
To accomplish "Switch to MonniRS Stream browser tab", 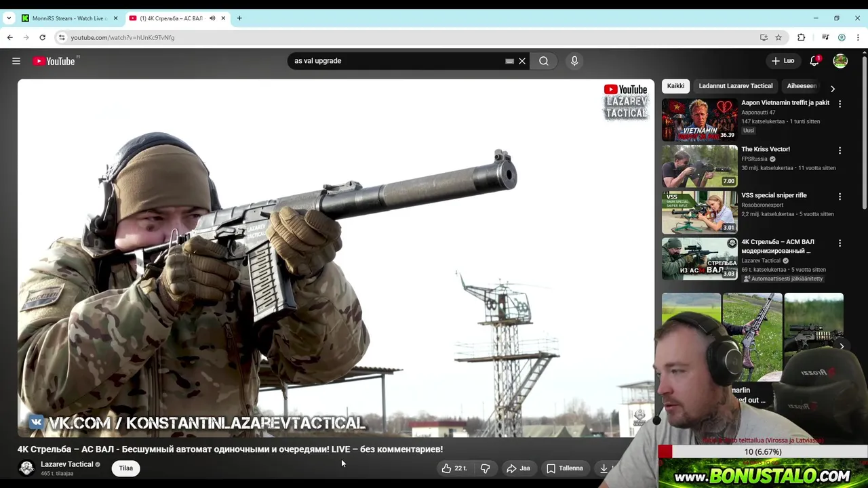I will coord(70,18).
